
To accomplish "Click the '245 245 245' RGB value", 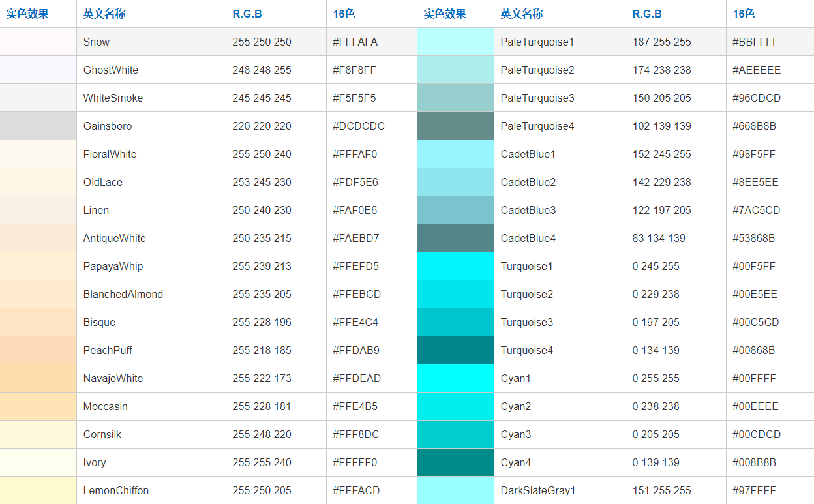I will point(262,98).
